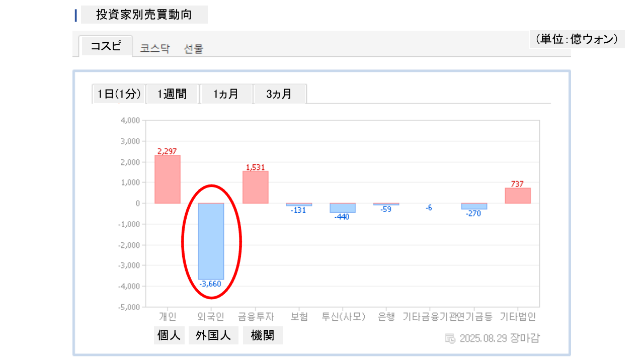
Task: Click the 個人 bar showing 2,297
Action: coord(168,179)
